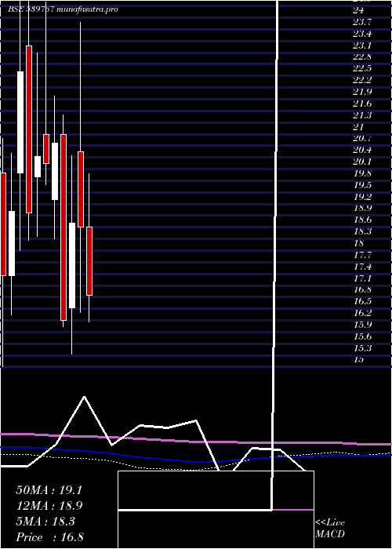Select the 12MA : 18.9 readout
The image size is (392, 549).
[49, 506]
